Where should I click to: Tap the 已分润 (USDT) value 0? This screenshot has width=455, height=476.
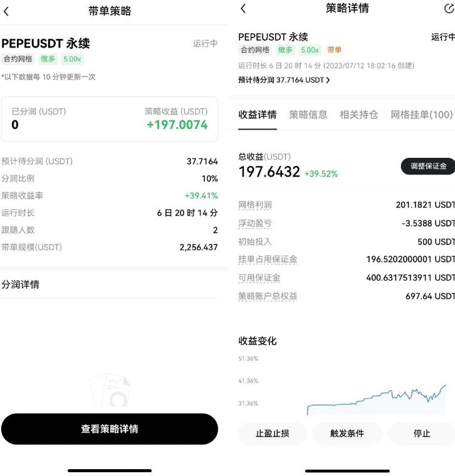pos(15,125)
